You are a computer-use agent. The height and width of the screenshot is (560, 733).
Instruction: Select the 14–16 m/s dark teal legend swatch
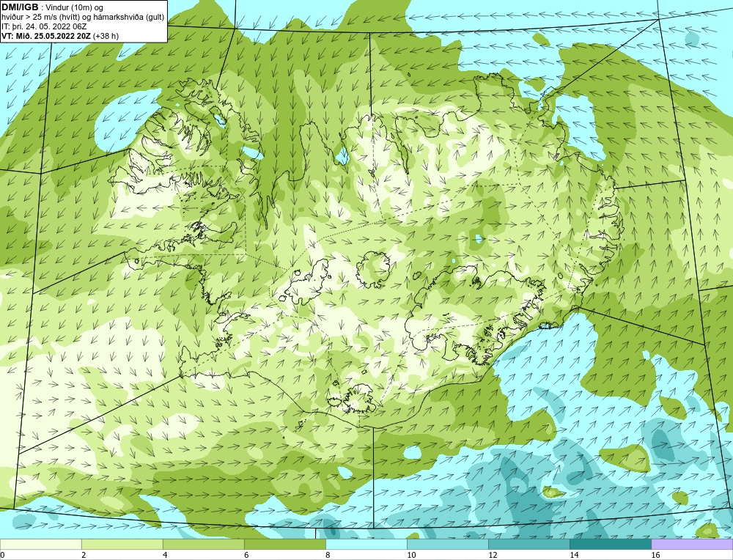tap(610, 545)
